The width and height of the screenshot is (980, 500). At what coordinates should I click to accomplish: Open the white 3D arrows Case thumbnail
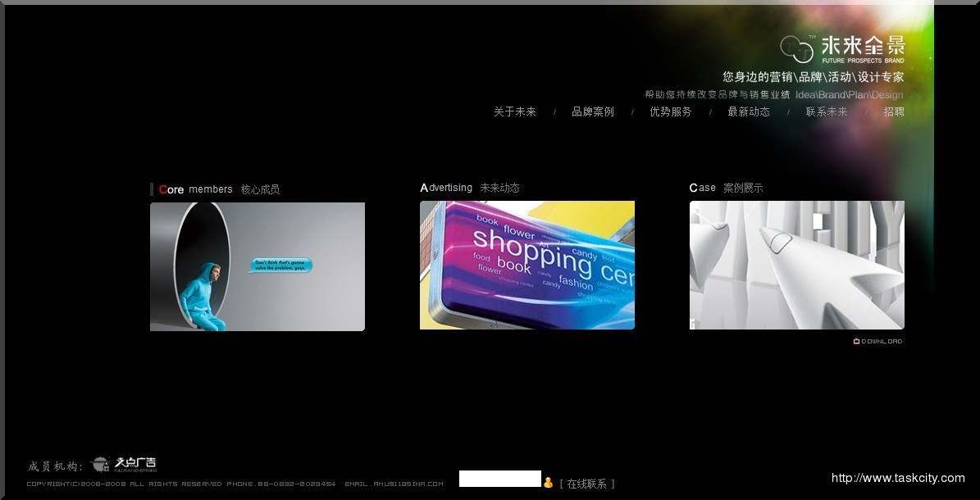click(796, 265)
